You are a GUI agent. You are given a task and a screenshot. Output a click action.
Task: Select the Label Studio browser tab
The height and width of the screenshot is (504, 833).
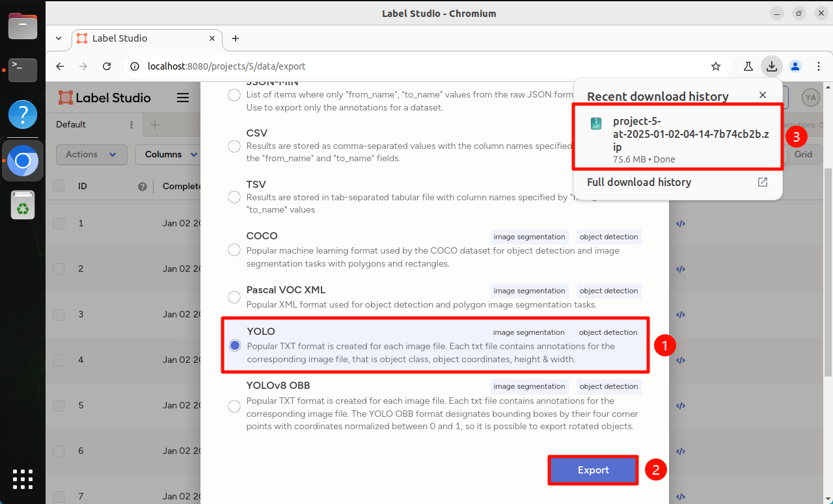click(x=146, y=38)
